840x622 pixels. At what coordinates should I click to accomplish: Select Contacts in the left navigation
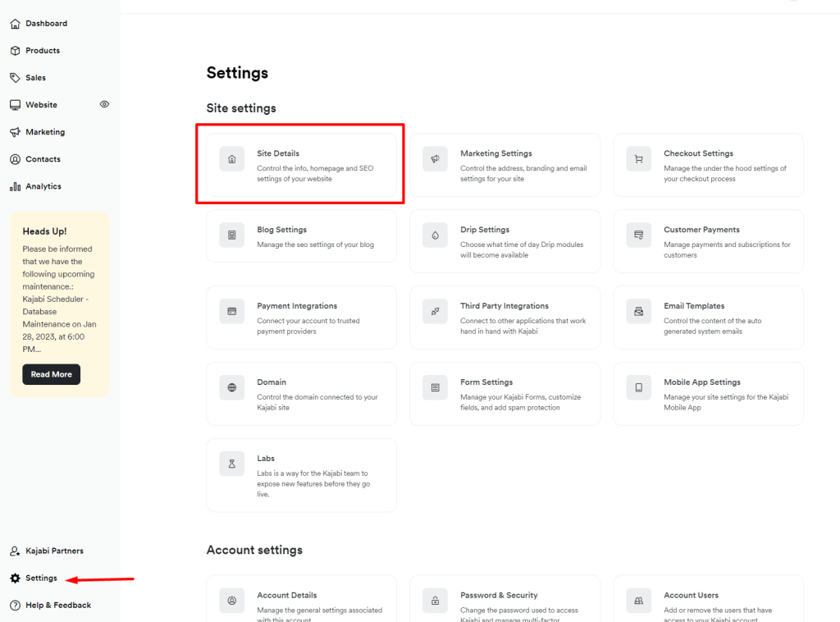(43, 159)
